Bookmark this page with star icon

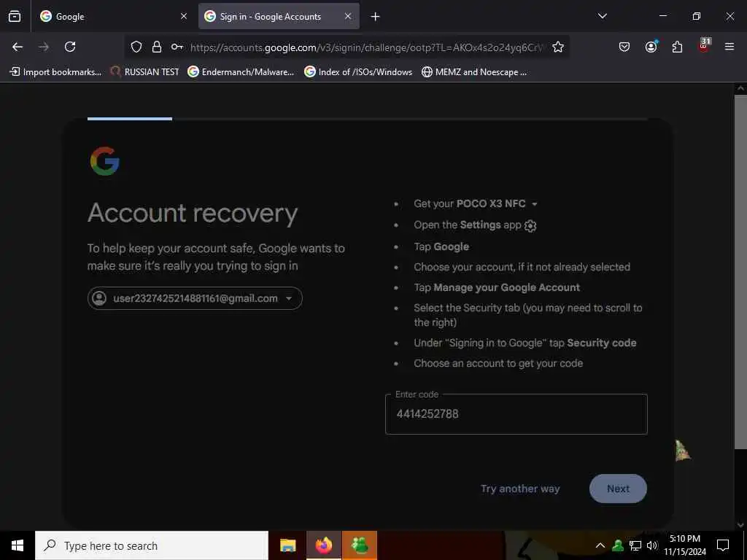[x=558, y=47]
